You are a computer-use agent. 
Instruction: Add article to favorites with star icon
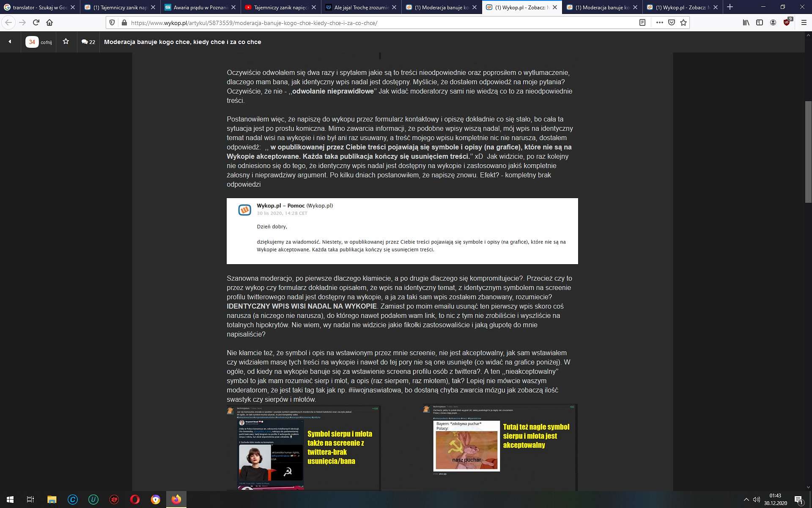[x=66, y=41]
